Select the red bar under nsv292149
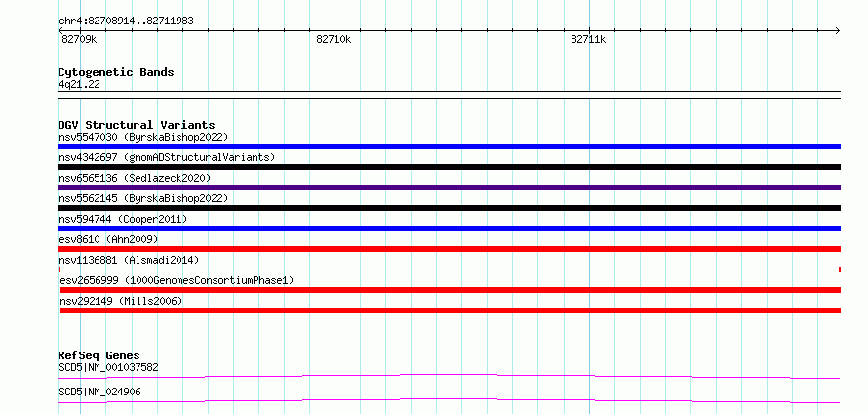This screenshot has height=414, width=868. click(451, 310)
